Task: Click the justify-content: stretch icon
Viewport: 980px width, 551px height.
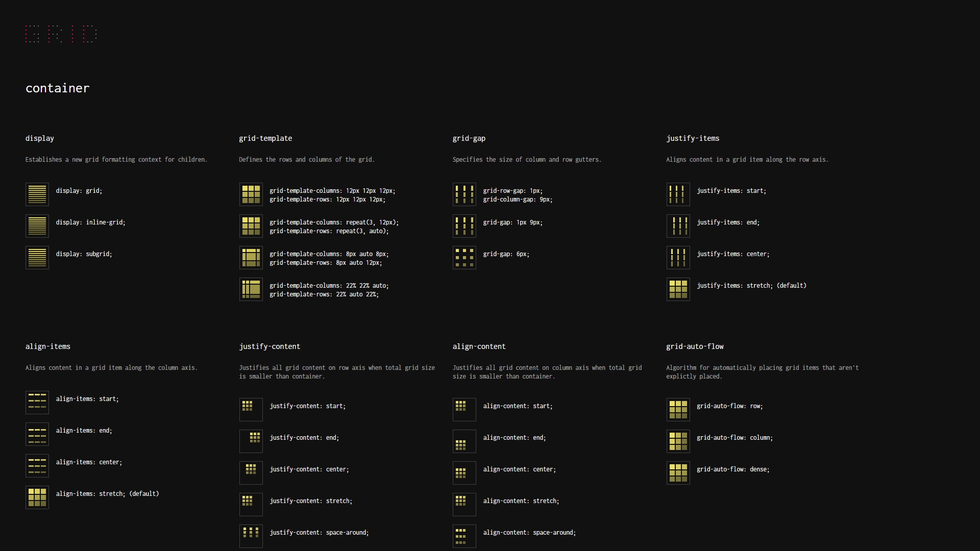Action: click(x=251, y=505)
